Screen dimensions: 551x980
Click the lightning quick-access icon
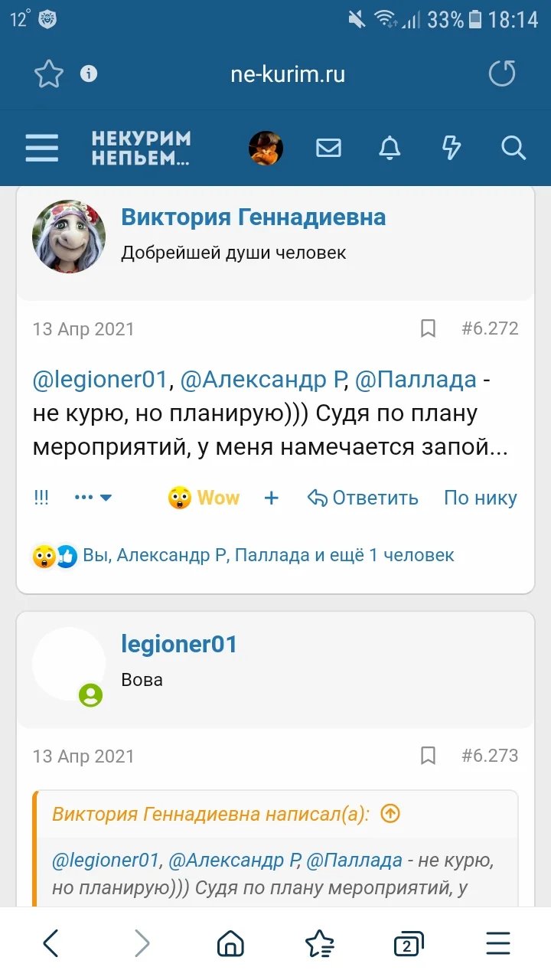451,148
